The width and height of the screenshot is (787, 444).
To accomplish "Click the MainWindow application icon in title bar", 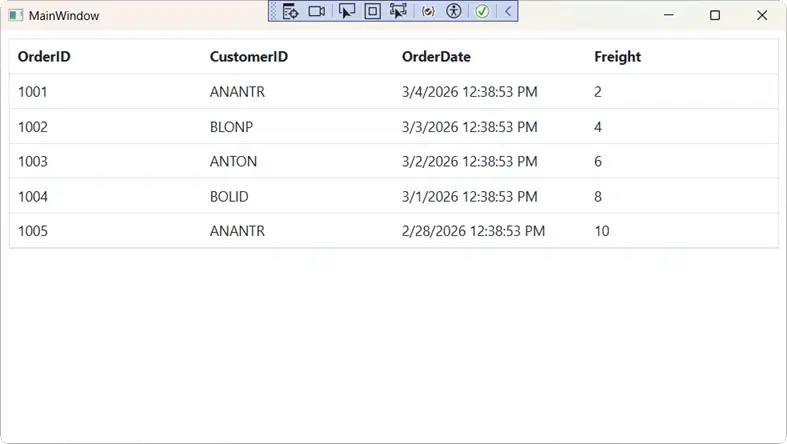I will (x=16, y=16).
